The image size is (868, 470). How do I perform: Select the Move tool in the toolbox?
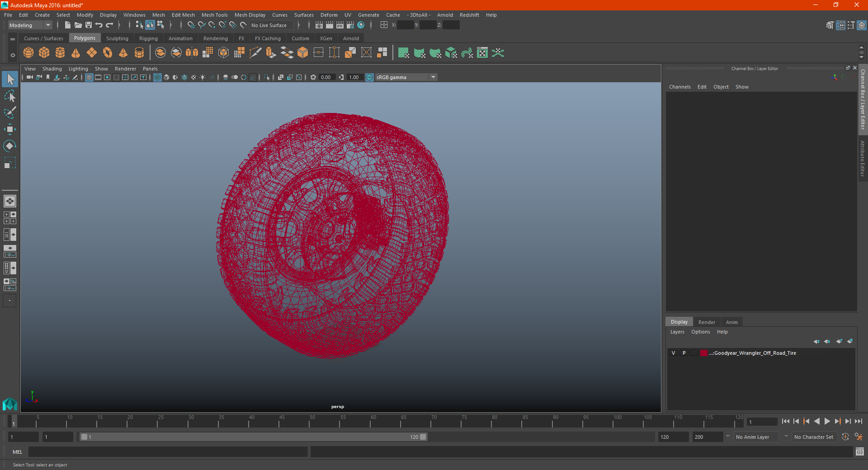9,129
